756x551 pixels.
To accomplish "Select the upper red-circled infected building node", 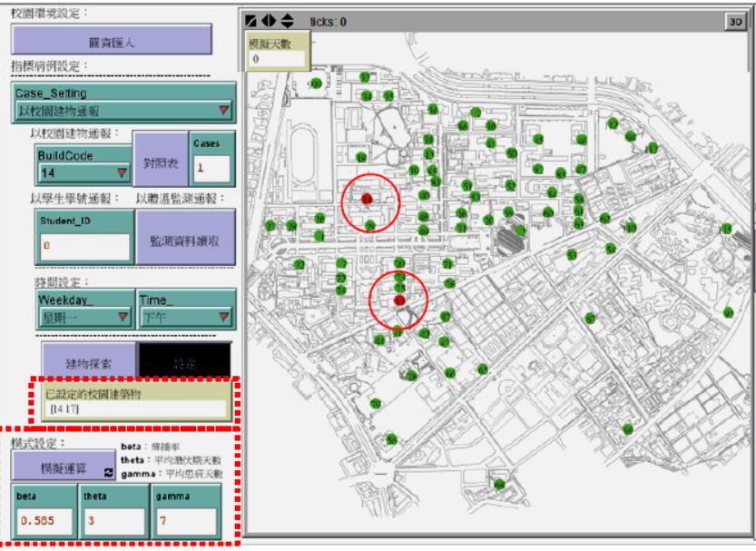I will pos(367,198).
